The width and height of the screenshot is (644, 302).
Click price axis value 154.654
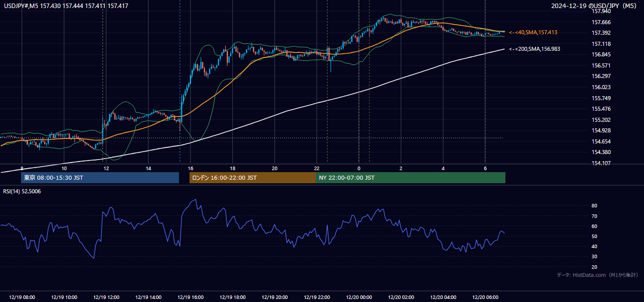[x=601, y=141]
